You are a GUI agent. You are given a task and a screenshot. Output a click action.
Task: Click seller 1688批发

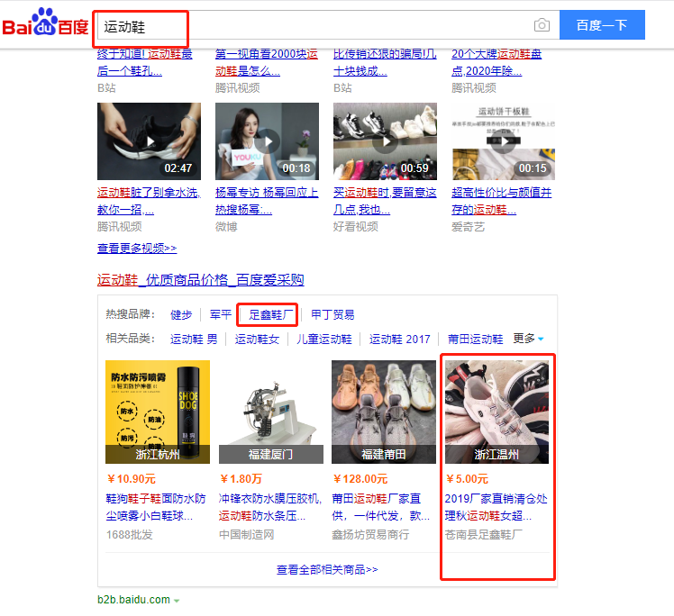(130, 535)
